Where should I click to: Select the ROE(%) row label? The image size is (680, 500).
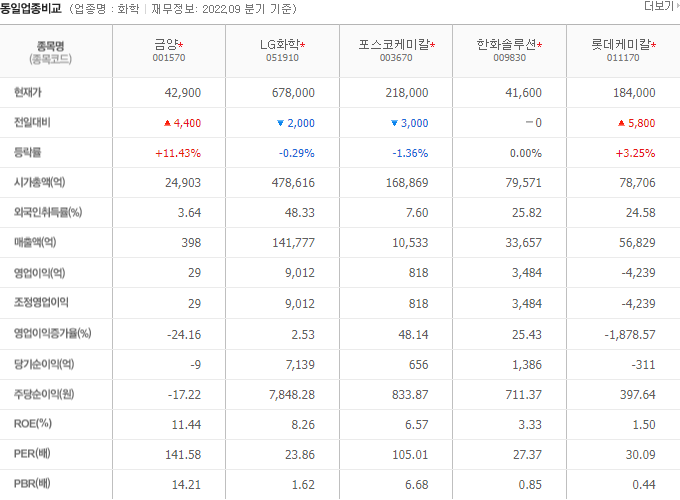pos(33,424)
